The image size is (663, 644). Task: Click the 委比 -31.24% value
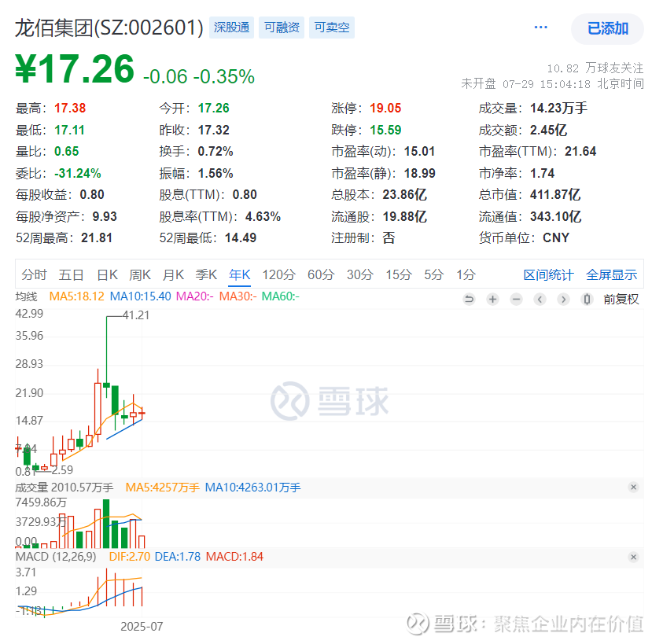[x=77, y=173]
